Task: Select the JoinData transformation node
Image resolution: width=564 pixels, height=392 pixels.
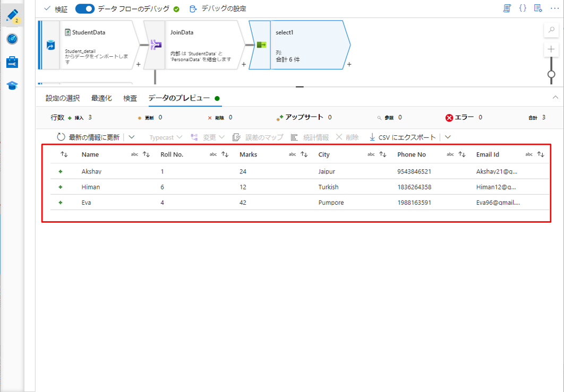Action: pos(194,45)
